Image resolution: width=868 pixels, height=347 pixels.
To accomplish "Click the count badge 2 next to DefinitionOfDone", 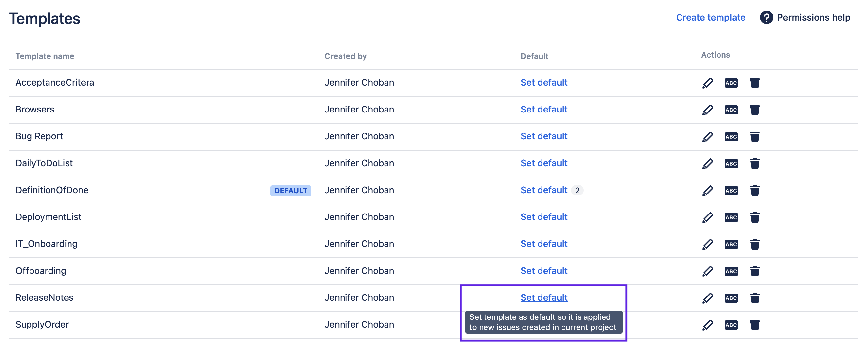I will 577,191.
